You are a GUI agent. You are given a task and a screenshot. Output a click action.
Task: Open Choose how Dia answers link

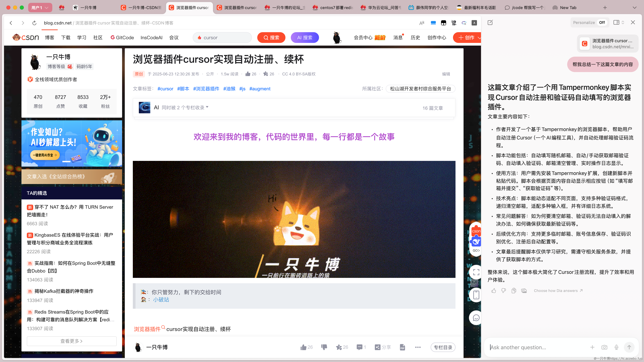coord(558,291)
